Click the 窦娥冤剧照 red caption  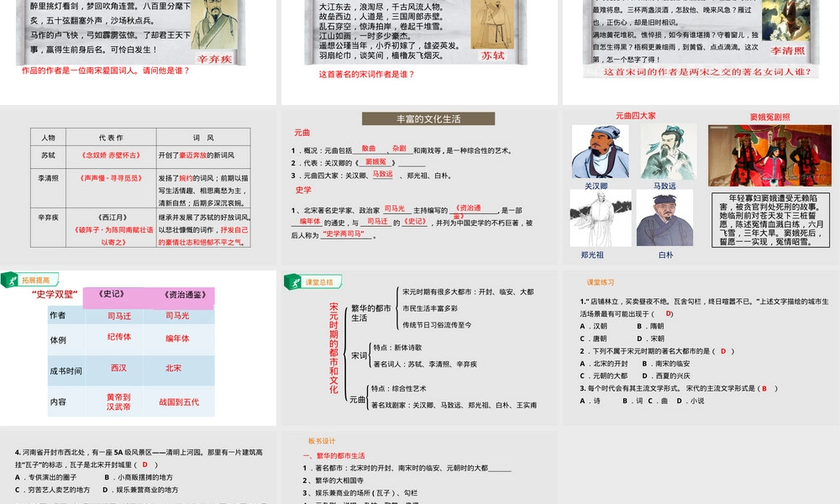pyautogui.click(x=769, y=117)
